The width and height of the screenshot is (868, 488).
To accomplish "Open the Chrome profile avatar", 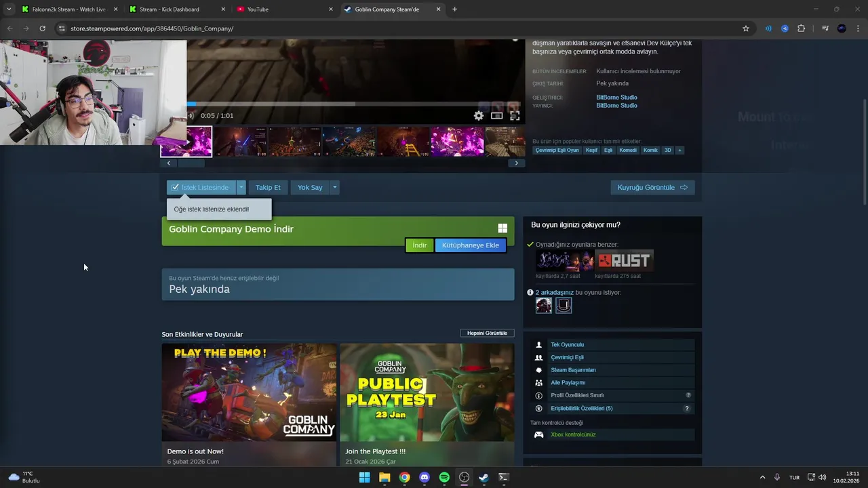I will [x=842, y=28].
